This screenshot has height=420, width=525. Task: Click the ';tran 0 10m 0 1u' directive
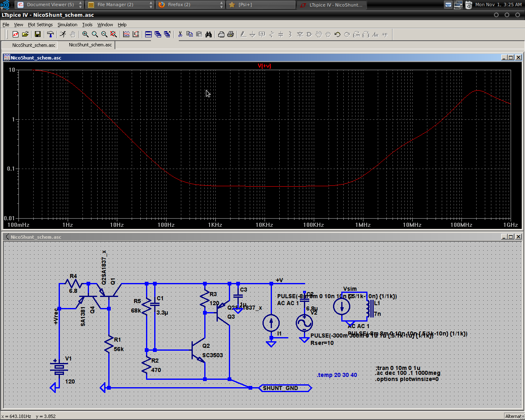[x=398, y=368]
